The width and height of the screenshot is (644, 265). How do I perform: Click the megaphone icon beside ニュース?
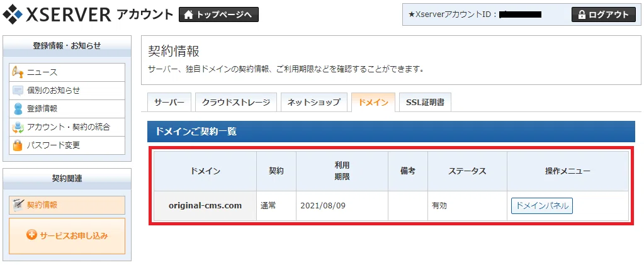18,72
